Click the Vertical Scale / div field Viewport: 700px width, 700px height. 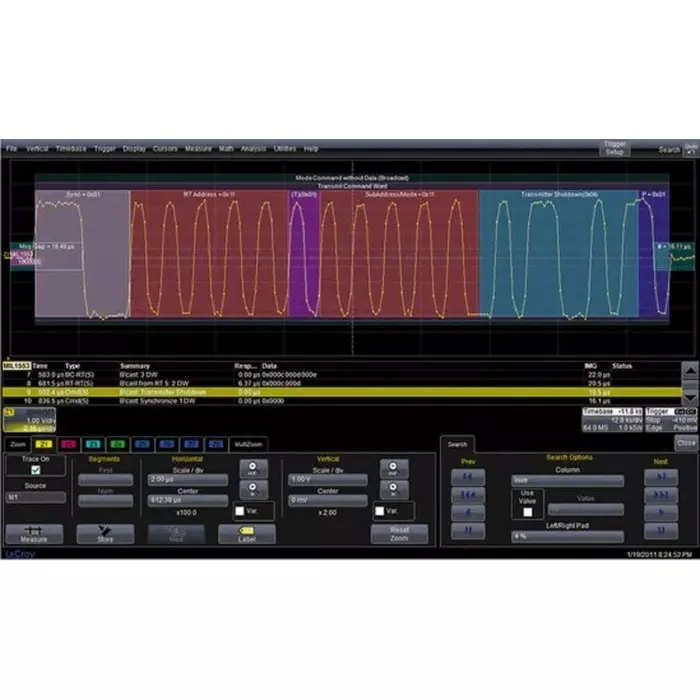click(328, 479)
